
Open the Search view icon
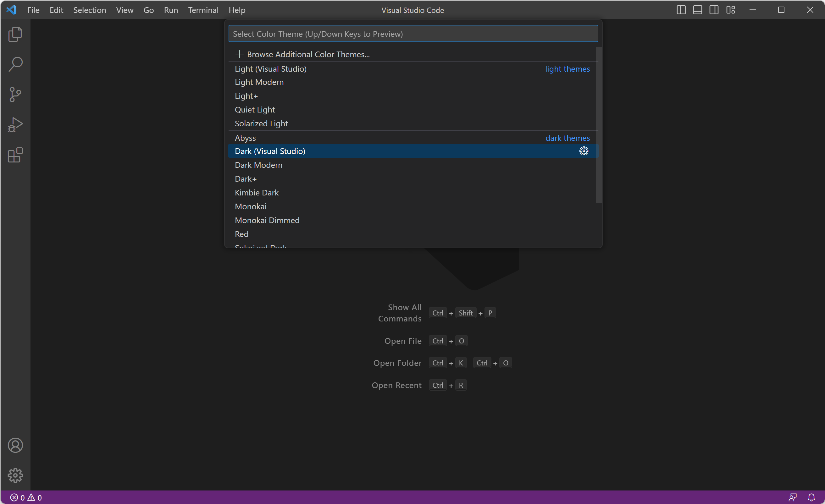tap(15, 64)
